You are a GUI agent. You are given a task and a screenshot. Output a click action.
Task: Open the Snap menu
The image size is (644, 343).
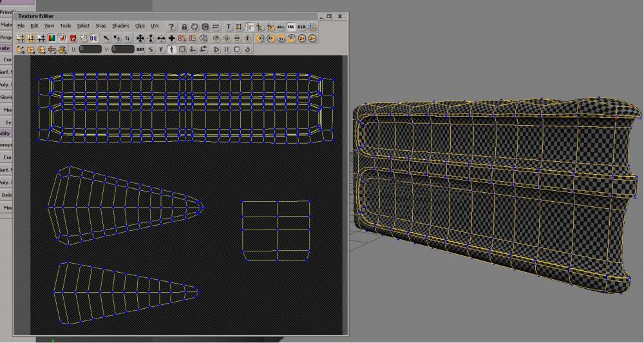(101, 26)
